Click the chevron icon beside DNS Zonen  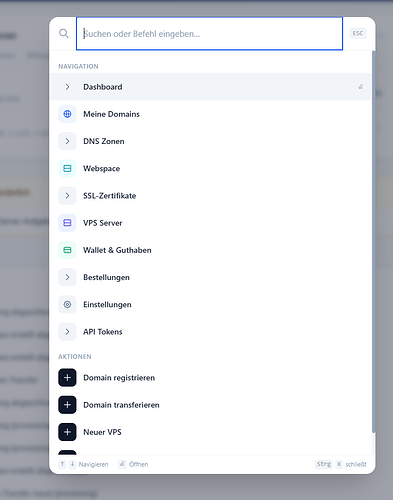[x=67, y=141]
